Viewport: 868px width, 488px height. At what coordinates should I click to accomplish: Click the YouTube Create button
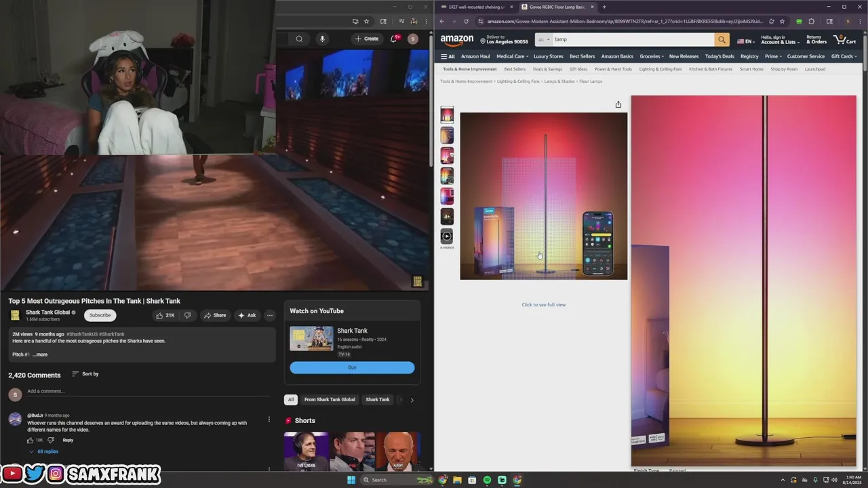tap(367, 39)
